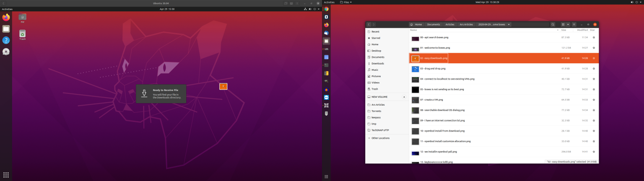Click the volume icon in the VM top bar
This screenshot has height=181, width=644.
click(310, 9)
